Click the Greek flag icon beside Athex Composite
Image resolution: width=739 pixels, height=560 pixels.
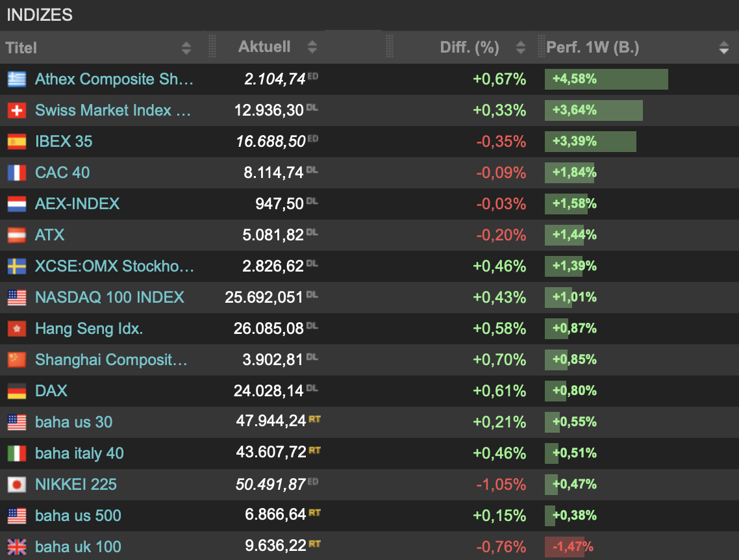tap(17, 79)
